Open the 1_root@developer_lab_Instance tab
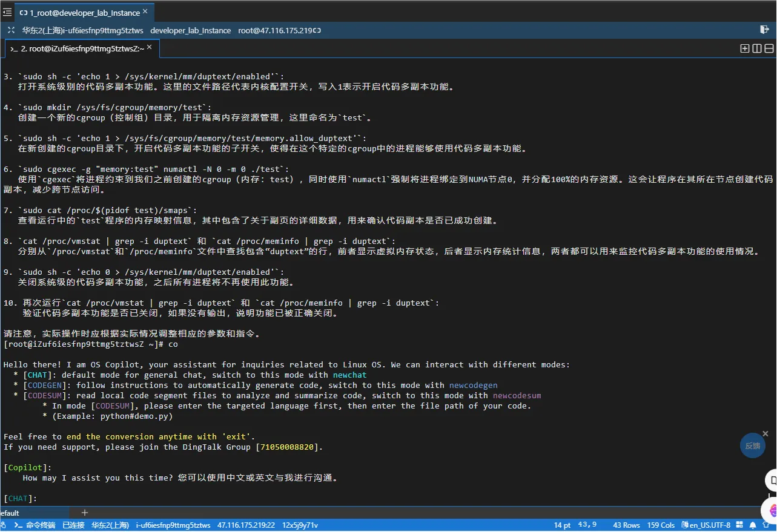 (84, 13)
